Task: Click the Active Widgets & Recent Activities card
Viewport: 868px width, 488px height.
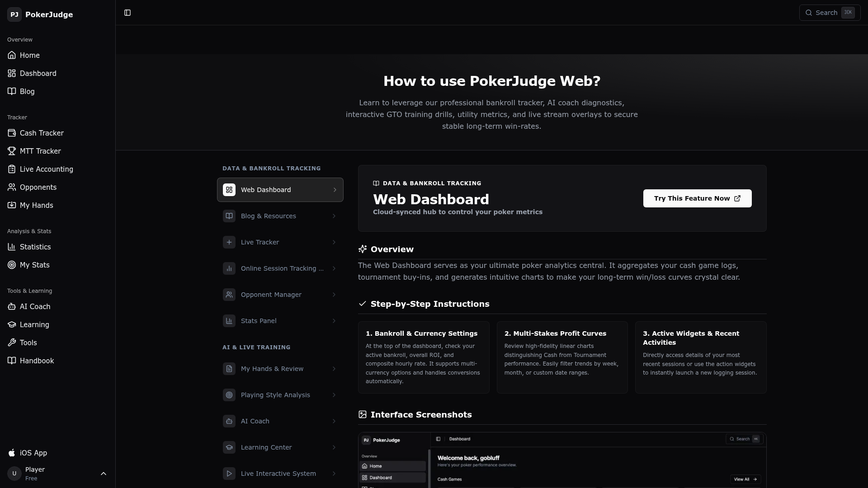Action: [701, 357]
